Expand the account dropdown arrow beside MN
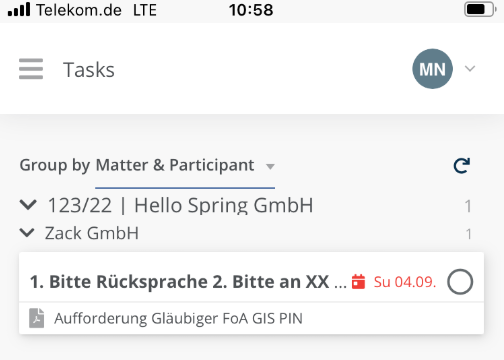Image resolution: width=504 pixels, height=360 pixels. click(x=470, y=69)
